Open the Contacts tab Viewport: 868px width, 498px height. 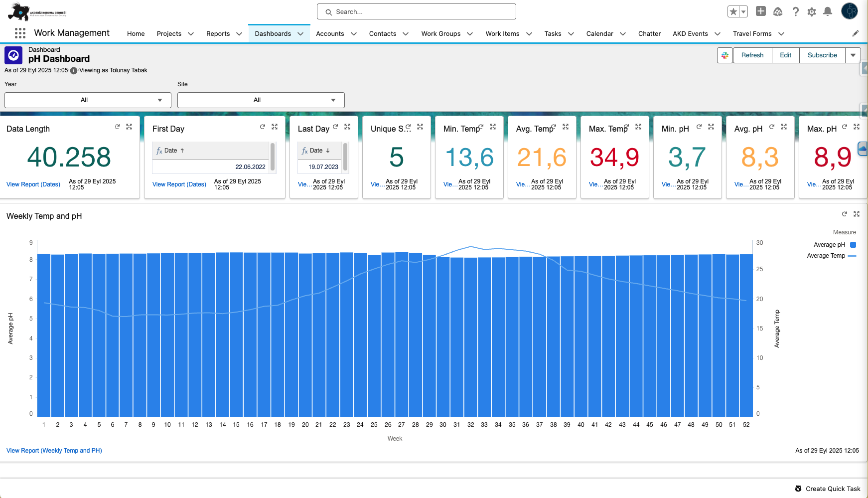click(x=383, y=34)
